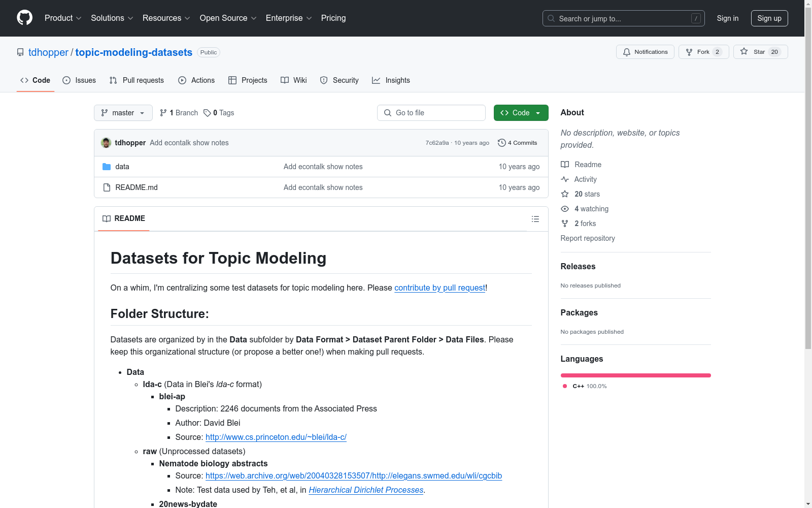Click the folder icon for data
The height and width of the screenshot is (508, 812).
[x=107, y=167]
